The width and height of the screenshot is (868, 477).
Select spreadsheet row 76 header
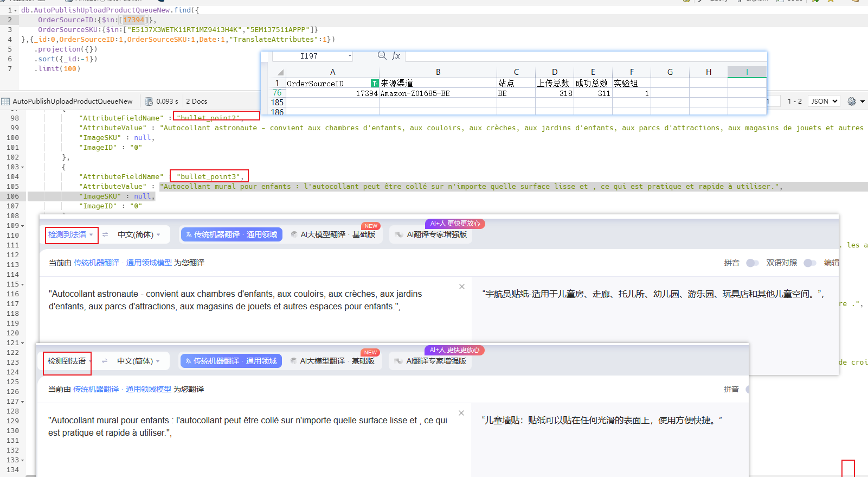(277, 93)
